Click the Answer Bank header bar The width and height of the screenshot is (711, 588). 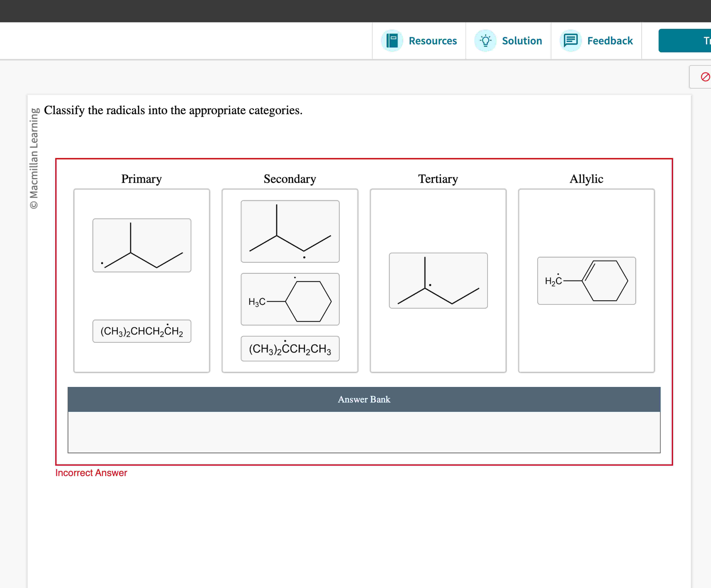pos(364,400)
